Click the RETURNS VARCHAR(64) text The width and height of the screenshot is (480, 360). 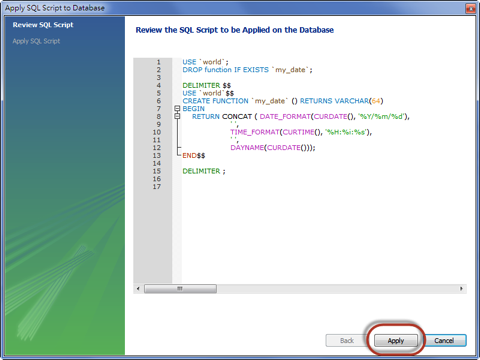342,101
